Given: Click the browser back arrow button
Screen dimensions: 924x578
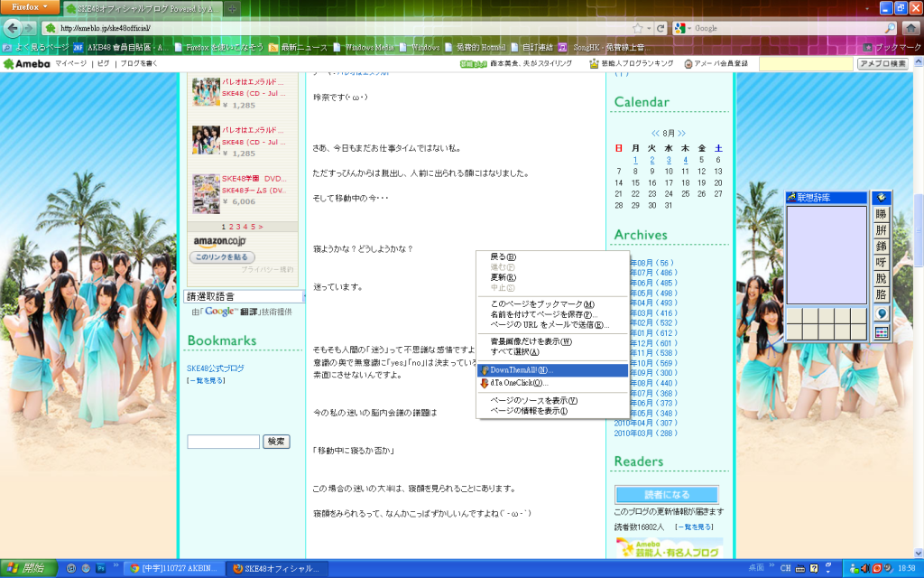Looking at the screenshot, I should (14, 28).
